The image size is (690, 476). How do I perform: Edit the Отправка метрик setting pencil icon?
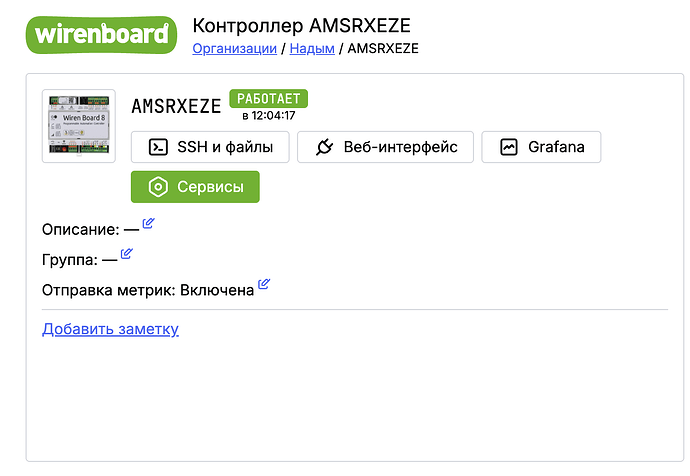coord(264,284)
